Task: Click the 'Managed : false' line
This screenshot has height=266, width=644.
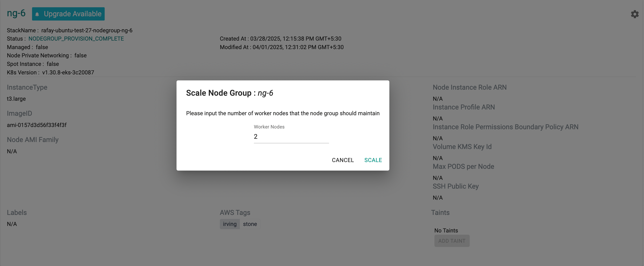Action: tap(27, 47)
